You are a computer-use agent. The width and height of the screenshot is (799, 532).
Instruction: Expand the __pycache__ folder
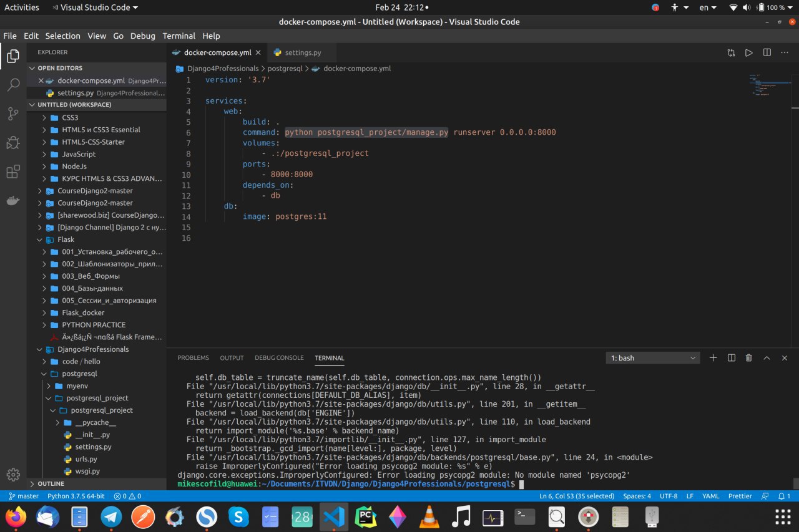click(x=97, y=422)
